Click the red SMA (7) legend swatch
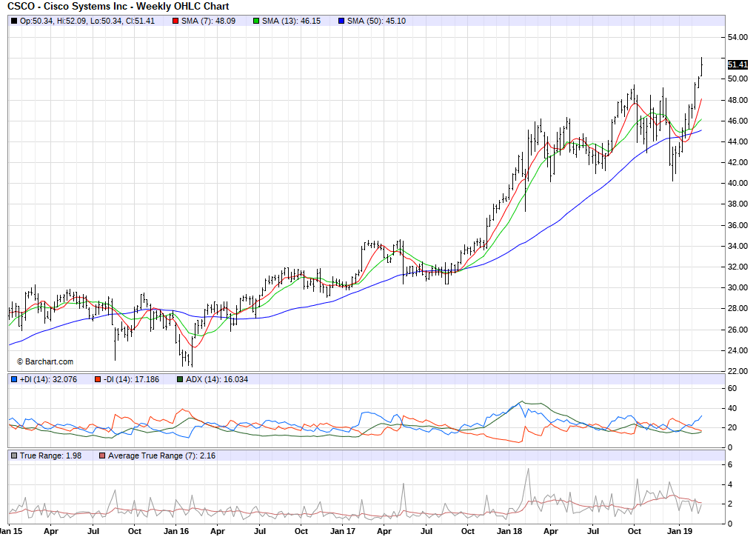The width and height of the screenshot is (756, 554). click(x=175, y=21)
